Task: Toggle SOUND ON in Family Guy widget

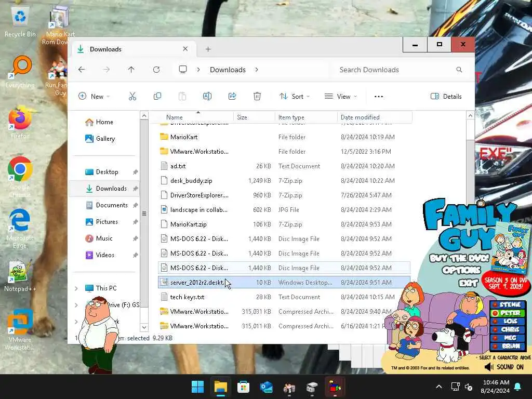Action: [504, 367]
